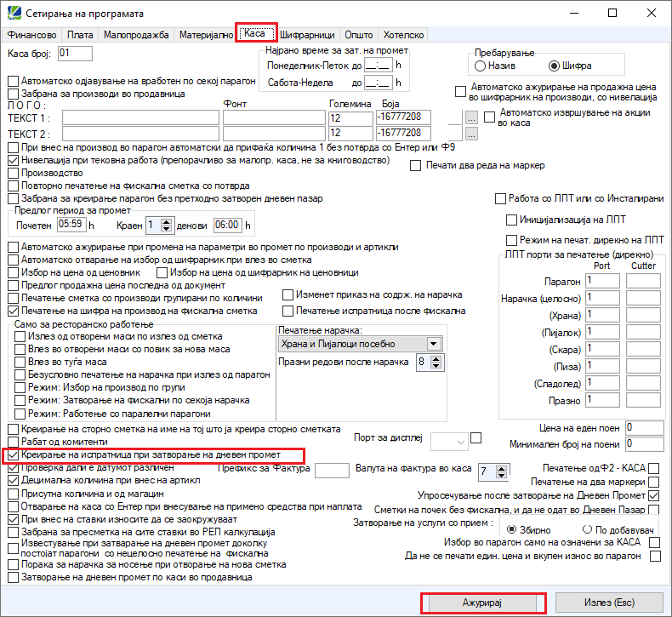This screenshot has height=617, width=672.
Task: Click the Сабота-Недела closing time field
Action: coord(378,83)
